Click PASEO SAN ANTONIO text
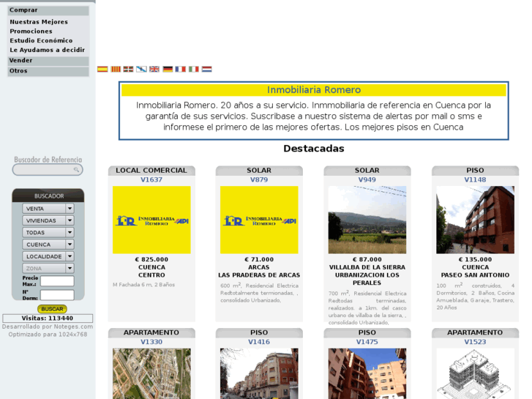The image size is (532, 399). point(475,275)
